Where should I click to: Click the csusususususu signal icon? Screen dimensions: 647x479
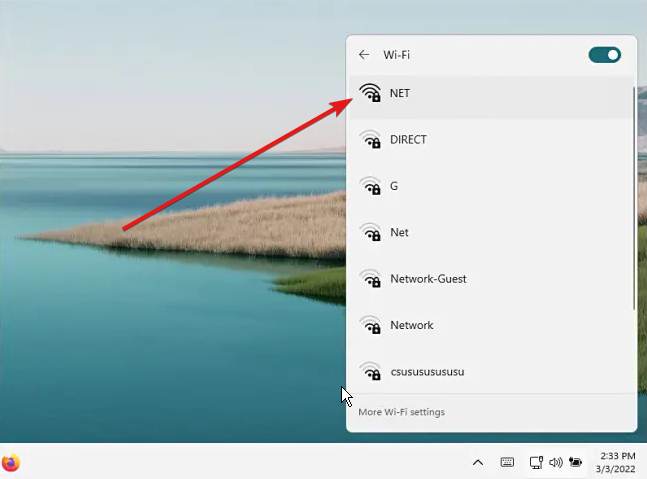click(370, 371)
